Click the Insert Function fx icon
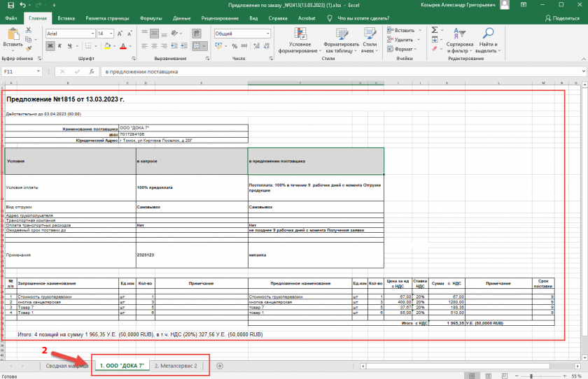588x379 pixels. (x=92, y=71)
